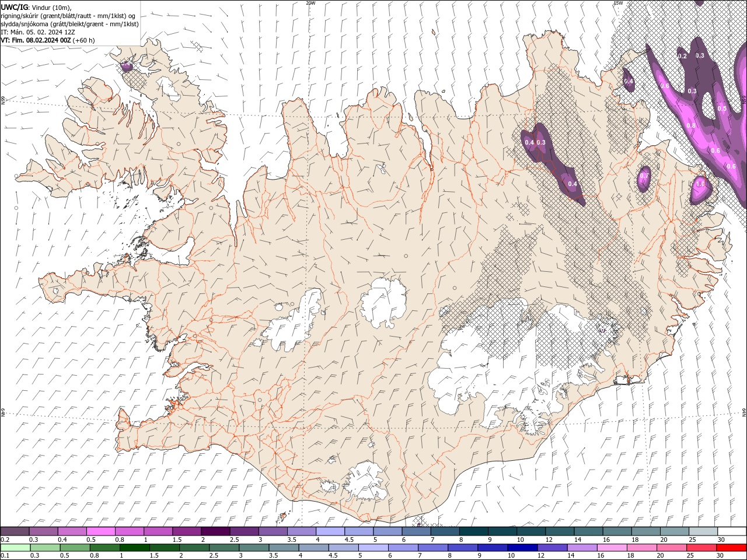The image size is (747, 560).
Task: Pick the bright pink 0.5 swatch in snow legend
Action: click(x=101, y=531)
